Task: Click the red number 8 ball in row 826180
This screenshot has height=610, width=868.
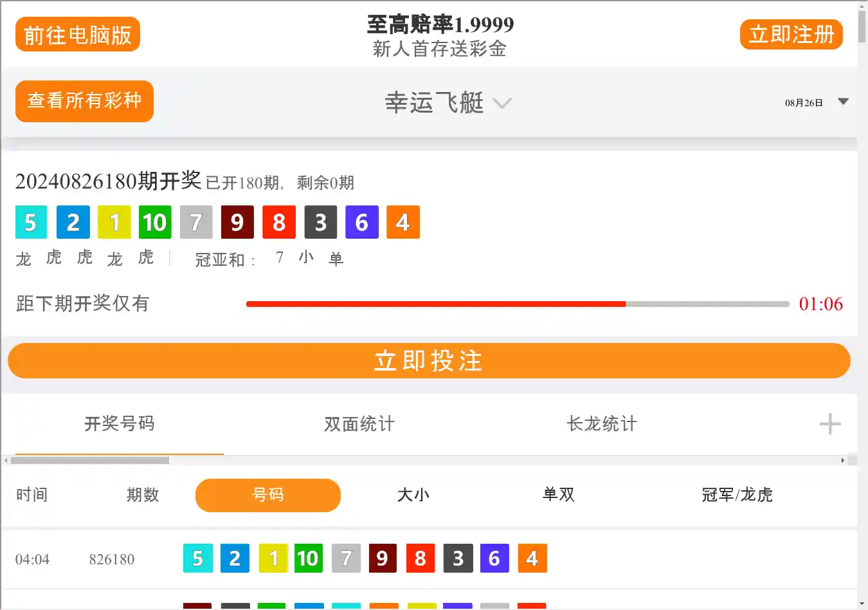Action: 420,559
